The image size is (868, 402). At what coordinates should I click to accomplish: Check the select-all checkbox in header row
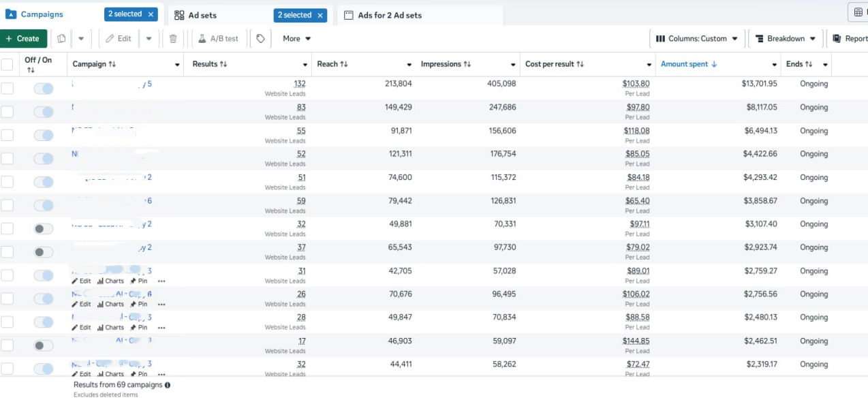click(x=7, y=64)
